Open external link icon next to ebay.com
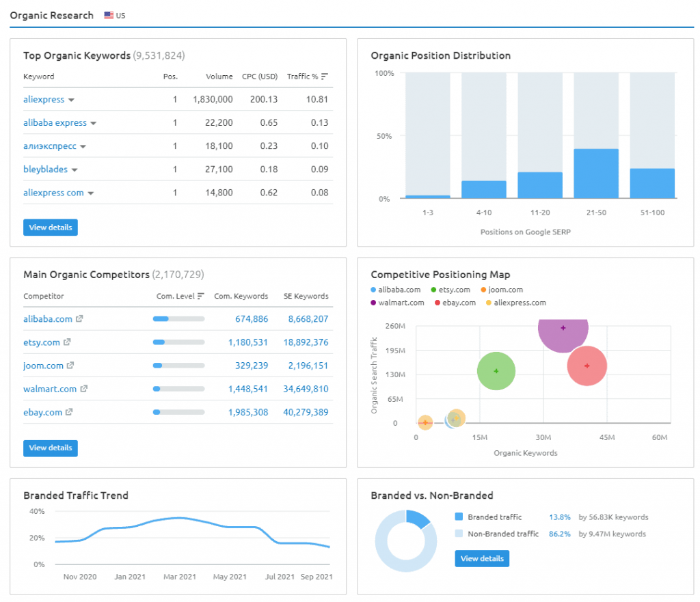This screenshot has height=602, width=700. tap(69, 412)
